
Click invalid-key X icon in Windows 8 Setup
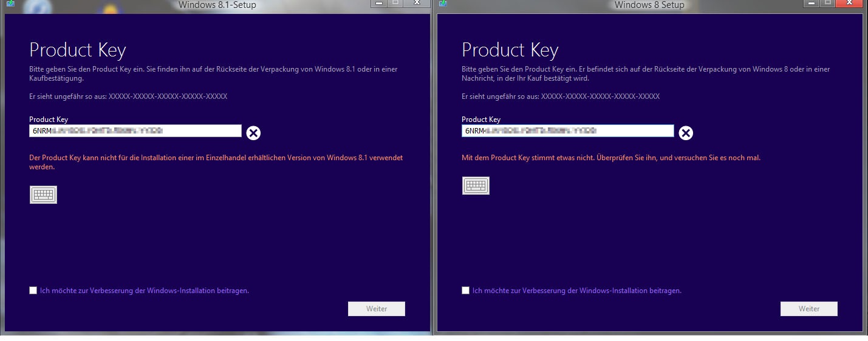pos(686,133)
